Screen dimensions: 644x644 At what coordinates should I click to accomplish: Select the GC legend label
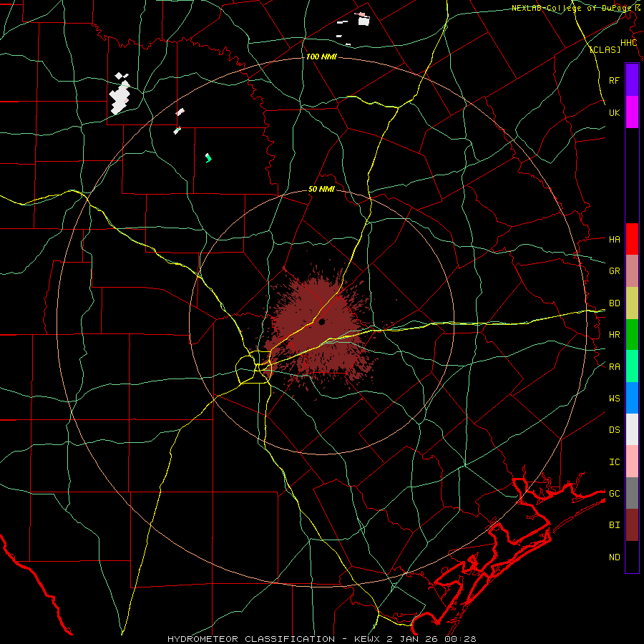tap(615, 494)
